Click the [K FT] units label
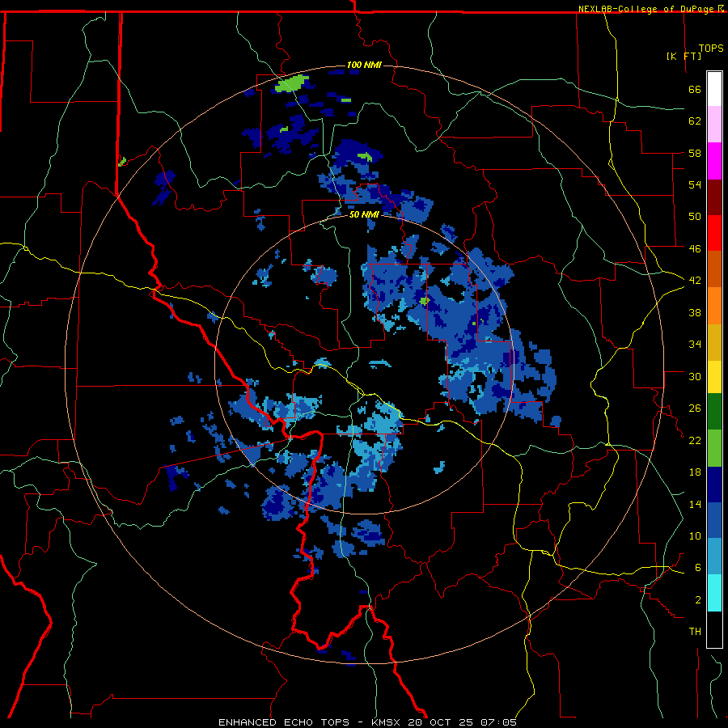Image resolution: width=728 pixels, height=728 pixels. 684,56
